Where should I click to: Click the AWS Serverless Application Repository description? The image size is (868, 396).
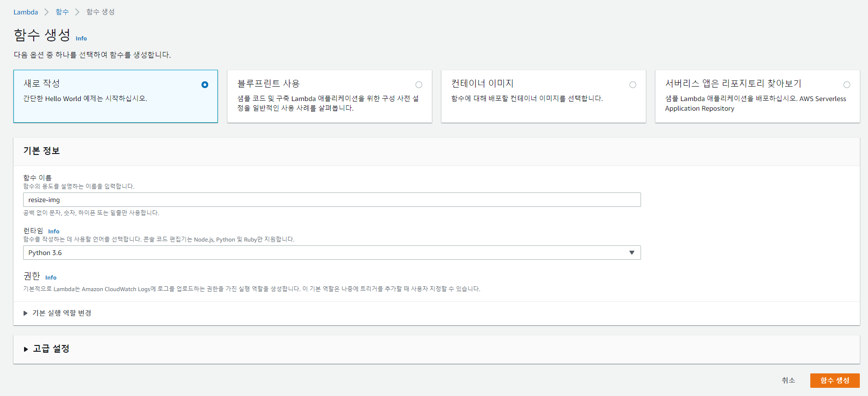(x=755, y=103)
